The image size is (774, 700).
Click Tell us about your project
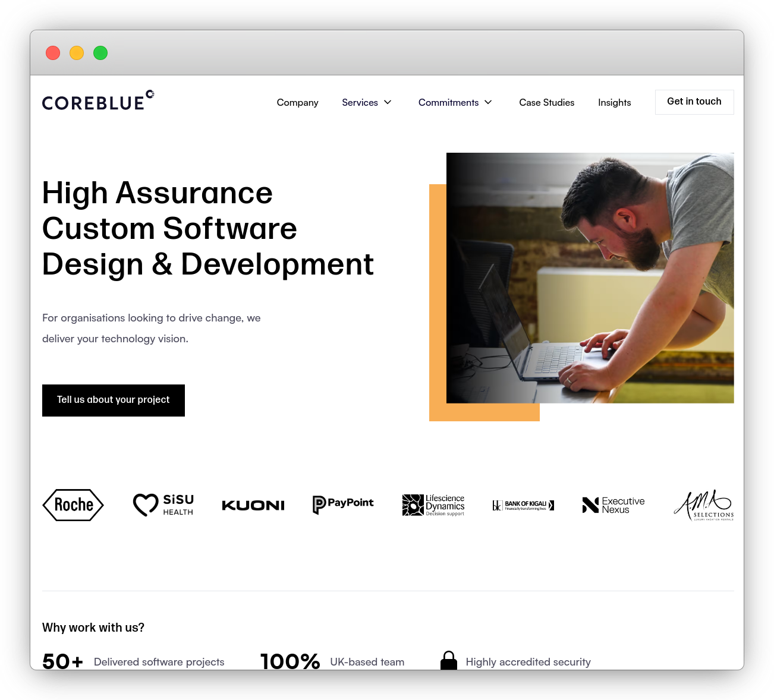pyautogui.click(x=113, y=400)
